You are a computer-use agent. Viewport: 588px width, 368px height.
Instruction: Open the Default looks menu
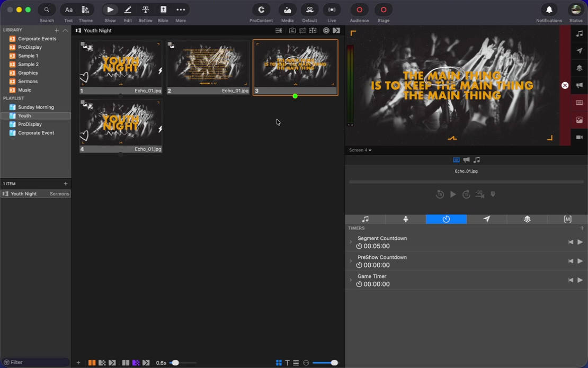pyautogui.click(x=309, y=10)
